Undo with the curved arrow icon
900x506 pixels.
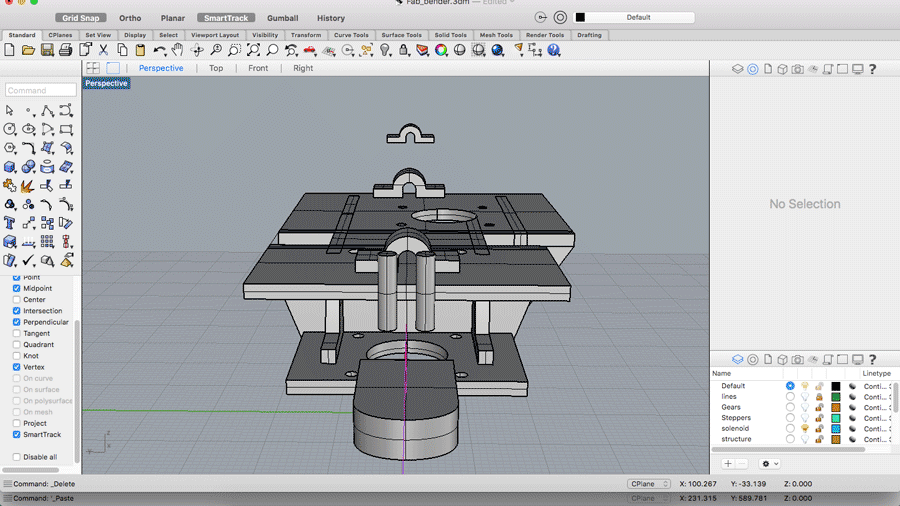[160, 50]
